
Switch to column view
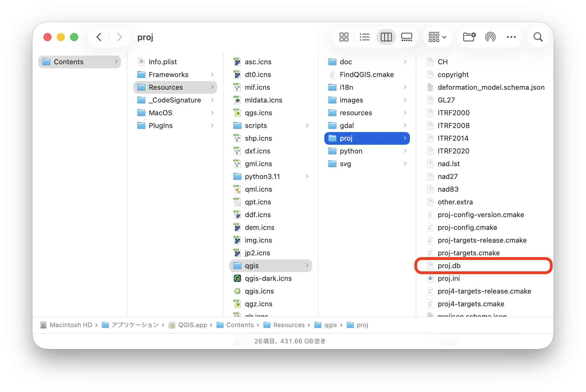click(x=386, y=37)
